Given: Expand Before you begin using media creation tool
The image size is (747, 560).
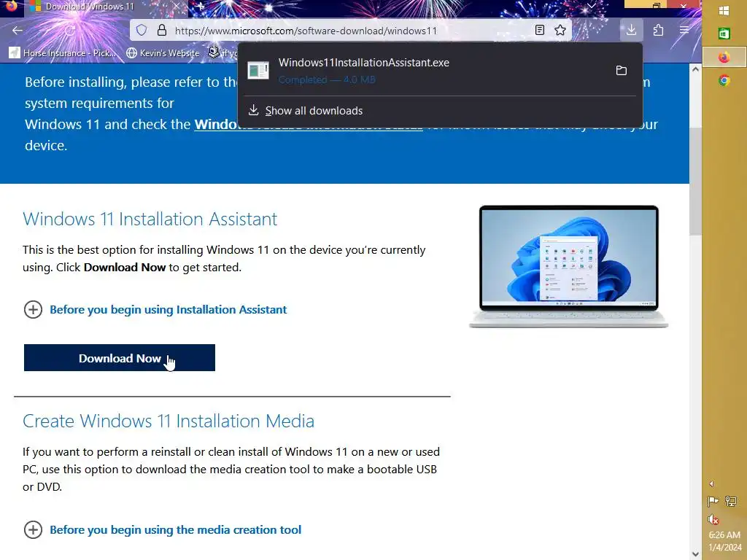Looking at the screenshot, I should point(163,529).
